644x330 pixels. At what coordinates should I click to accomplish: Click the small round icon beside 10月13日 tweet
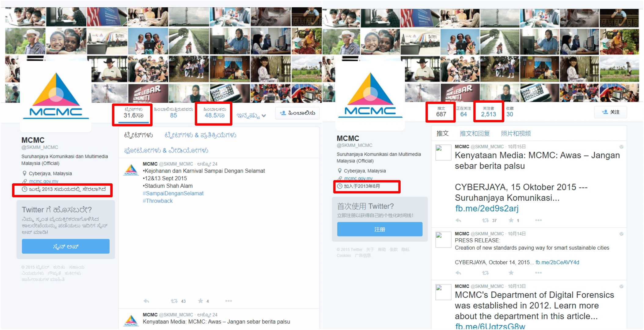tap(621, 286)
